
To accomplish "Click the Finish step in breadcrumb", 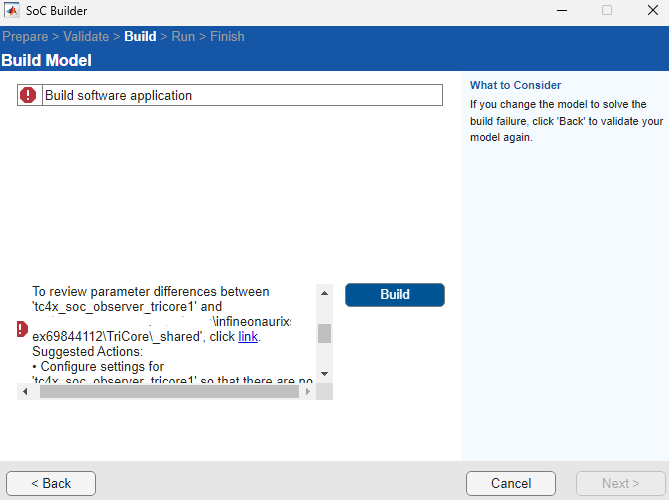I will [x=227, y=37].
